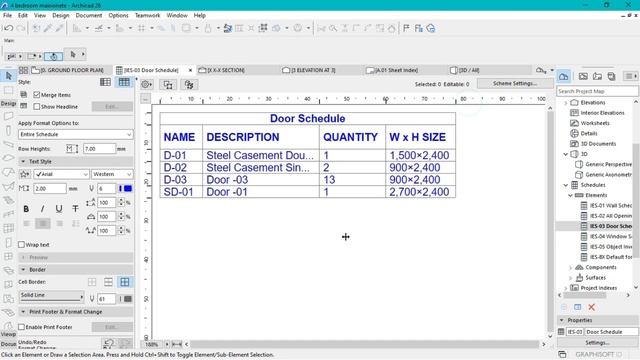Image resolution: width=640 pixels, height=360 pixels.
Task: Apply Underline text formatting
Action: coord(59,209)
